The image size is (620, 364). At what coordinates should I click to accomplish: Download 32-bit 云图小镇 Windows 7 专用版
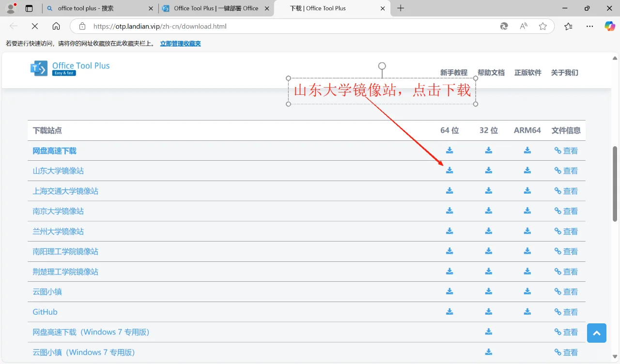coord(489,352)
